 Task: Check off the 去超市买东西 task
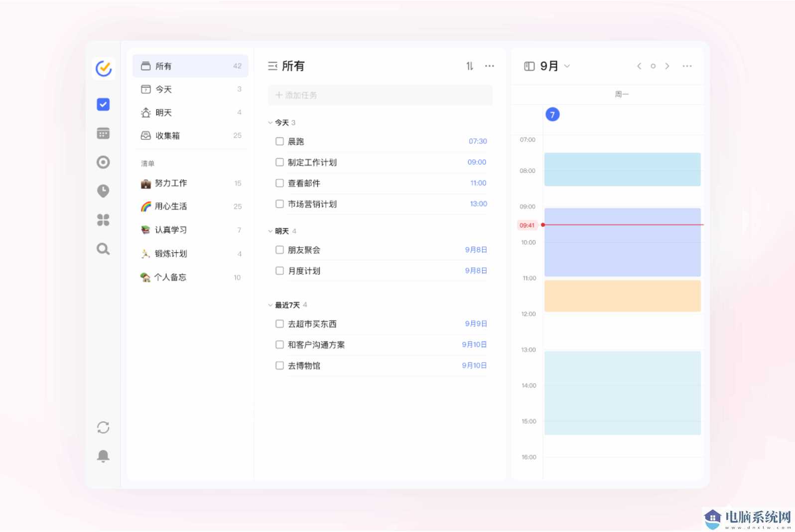[x=279, y=324]
